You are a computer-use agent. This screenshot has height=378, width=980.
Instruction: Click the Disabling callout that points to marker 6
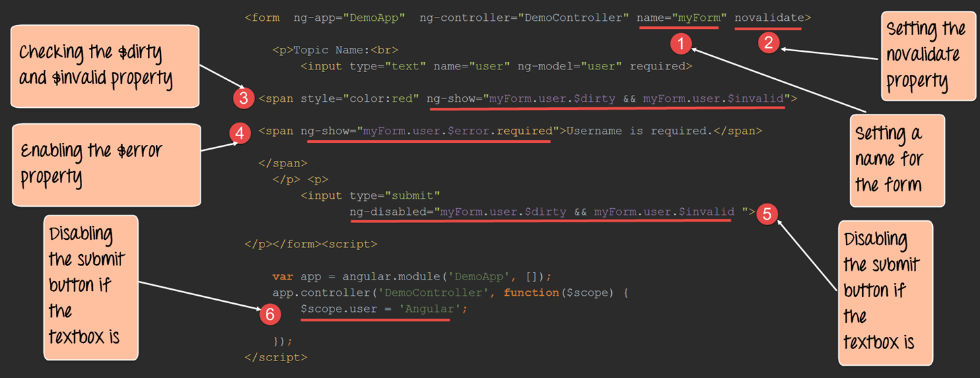(90, 287)
